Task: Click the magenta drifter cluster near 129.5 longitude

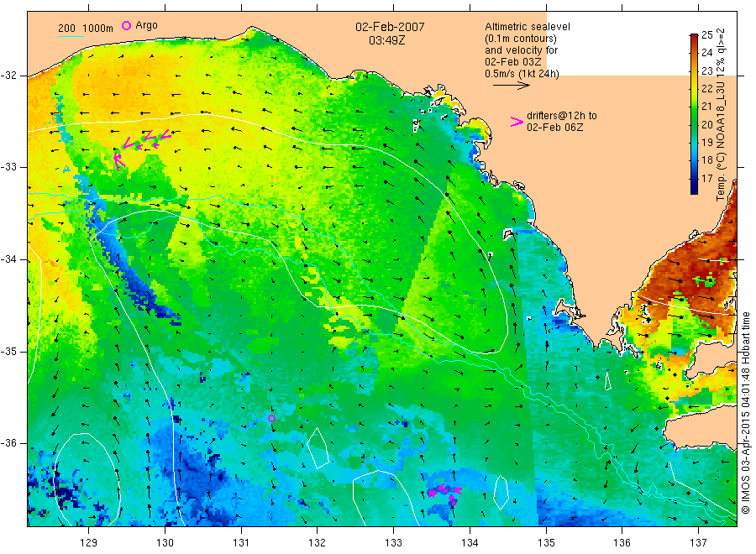Action: (141, 149)
